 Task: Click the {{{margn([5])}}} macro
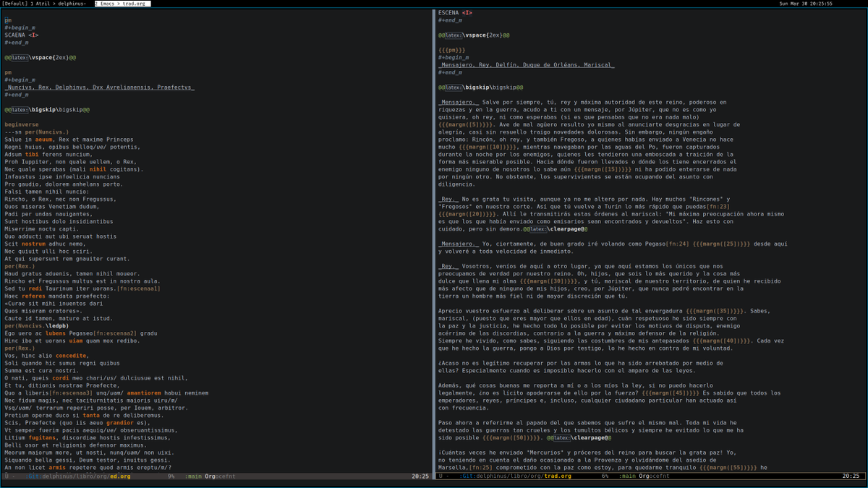[467, 124]
